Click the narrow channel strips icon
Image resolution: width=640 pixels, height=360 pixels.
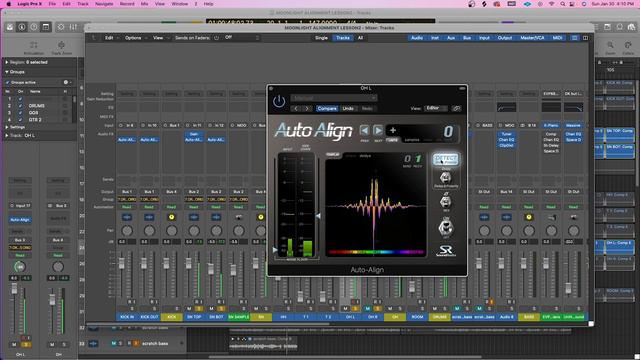[x=575, y=38]
